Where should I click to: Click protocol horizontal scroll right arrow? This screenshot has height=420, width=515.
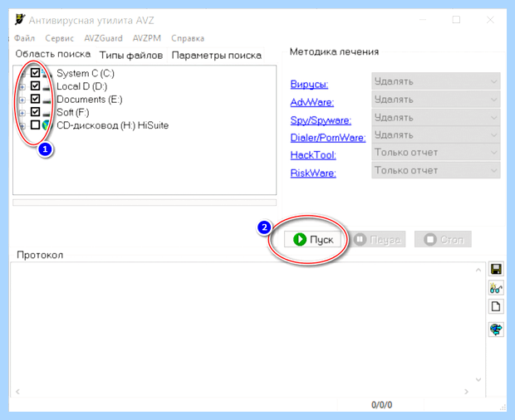point(466,392)
